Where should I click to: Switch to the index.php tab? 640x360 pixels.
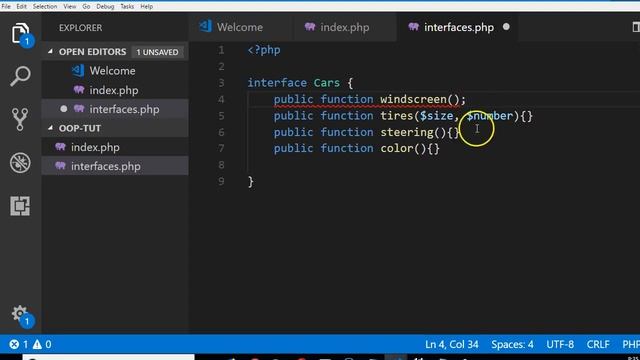tap(344, 27)
